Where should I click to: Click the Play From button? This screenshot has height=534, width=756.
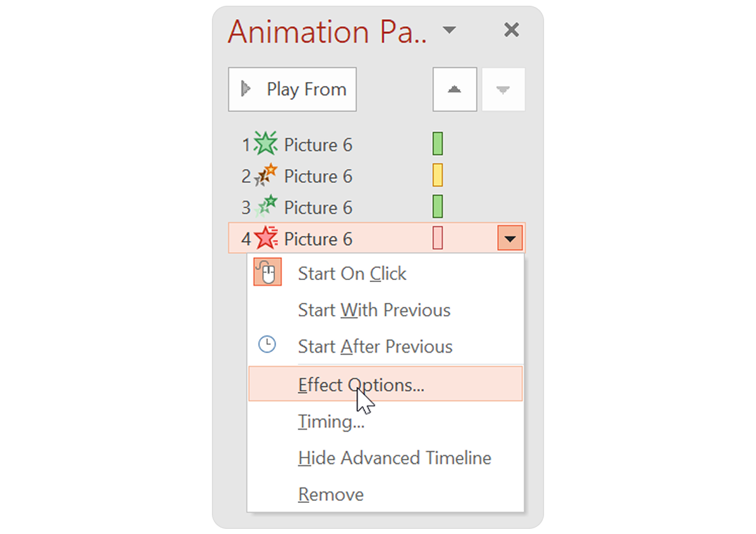(x=292, y=88)
